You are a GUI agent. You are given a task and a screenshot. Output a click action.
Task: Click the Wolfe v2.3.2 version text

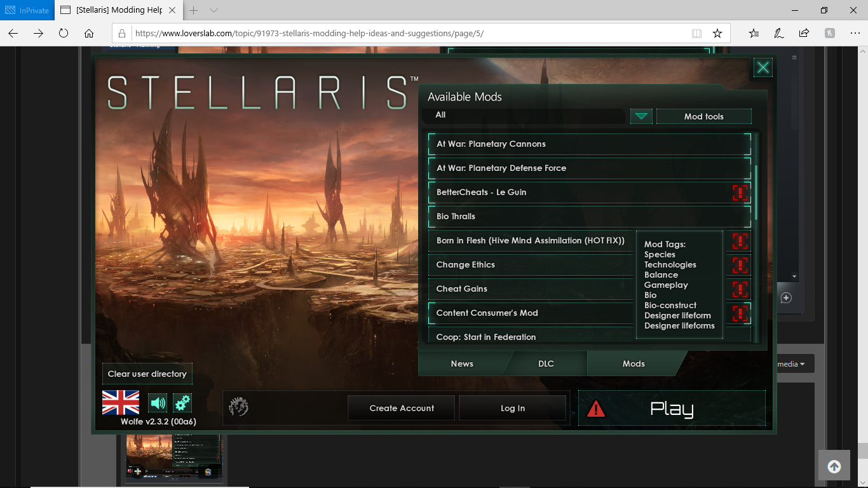(x=158, y=421)
